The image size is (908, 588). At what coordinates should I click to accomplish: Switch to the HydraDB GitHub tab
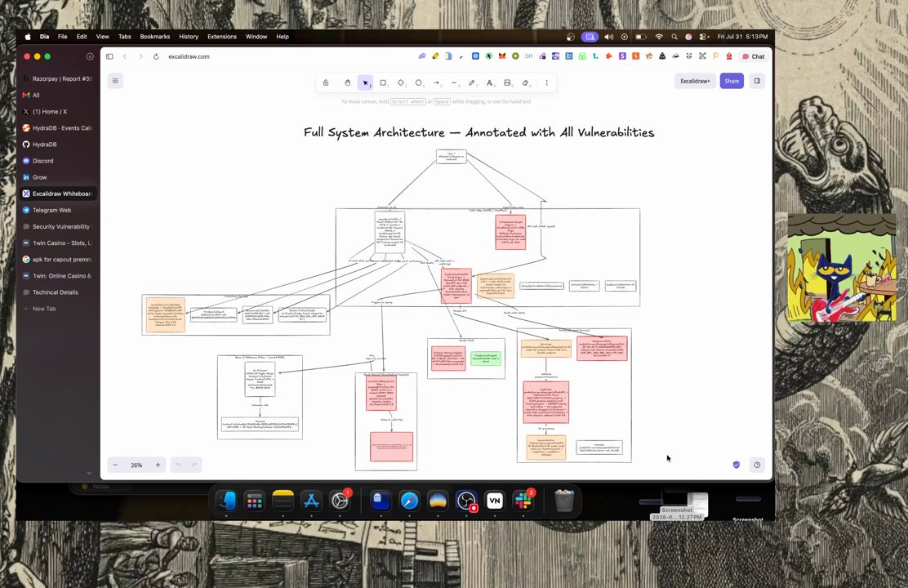click(57, 145)
